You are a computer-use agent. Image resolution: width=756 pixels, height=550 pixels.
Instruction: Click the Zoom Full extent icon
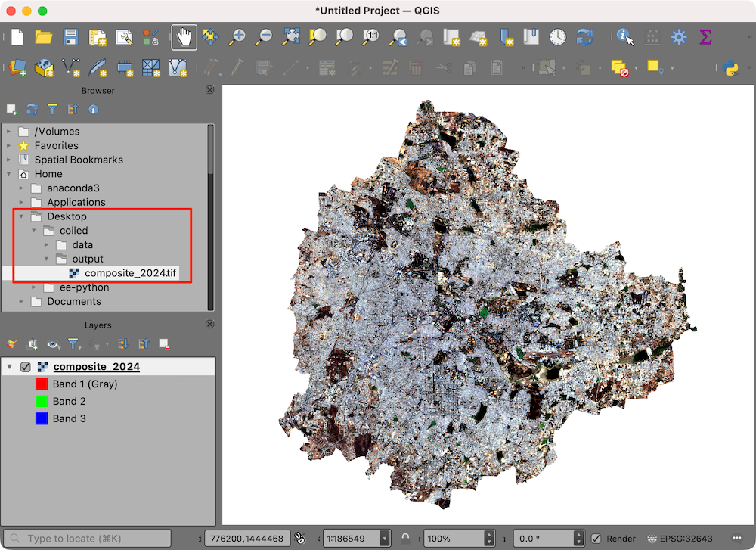(x=291, y=37)
